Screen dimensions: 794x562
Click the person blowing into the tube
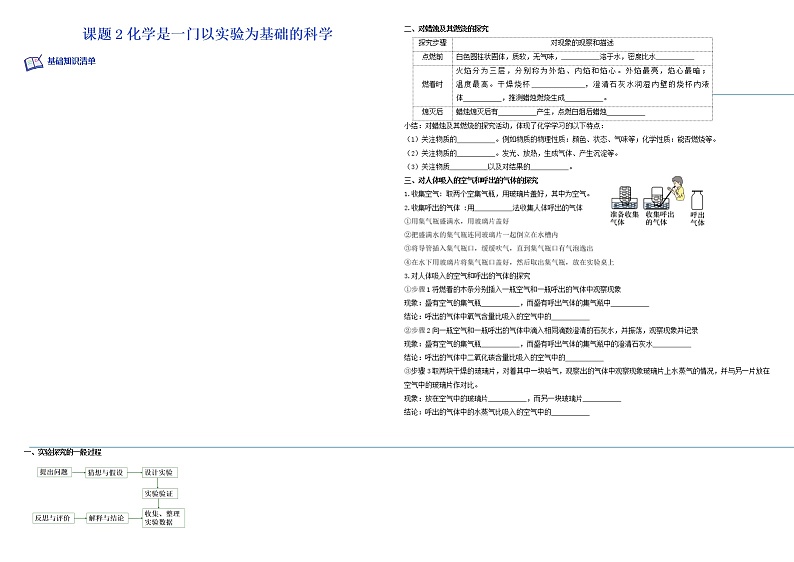pos(676,188)
